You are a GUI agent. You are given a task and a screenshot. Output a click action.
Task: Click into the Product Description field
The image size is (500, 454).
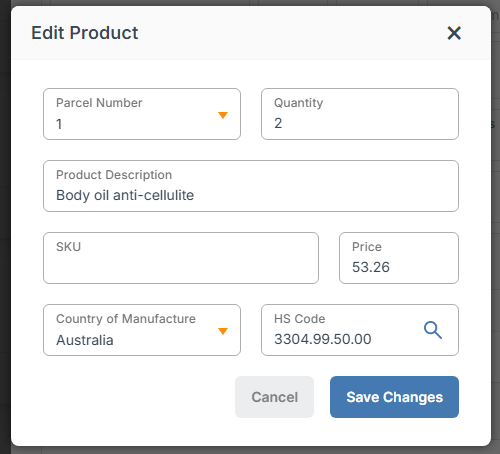(x=251, y=186)
